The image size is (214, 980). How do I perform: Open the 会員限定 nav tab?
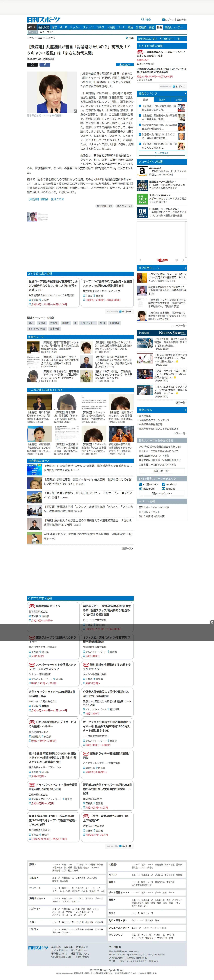click(44, 27)
